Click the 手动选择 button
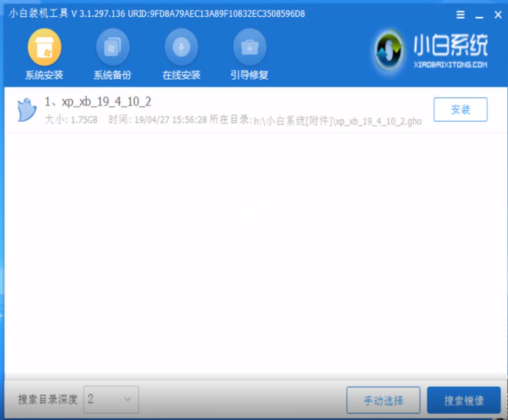The height and width of the screenshot is (420, 508). coord(383,400)
